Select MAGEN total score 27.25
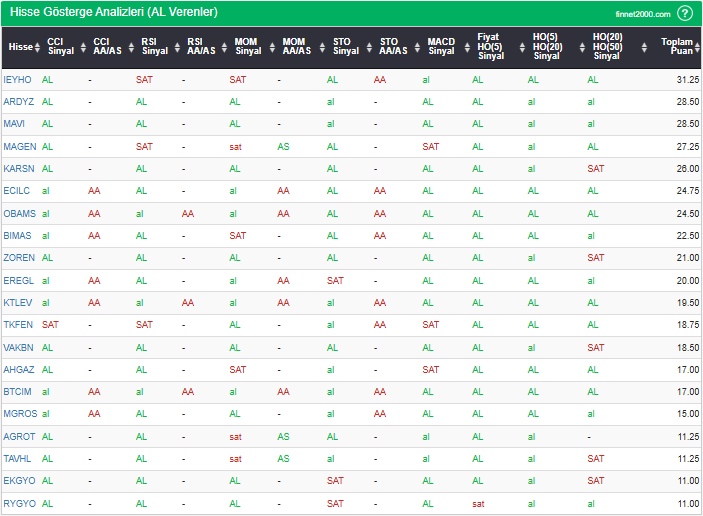This screenshot has height=516, width=703. click(688, 147)
